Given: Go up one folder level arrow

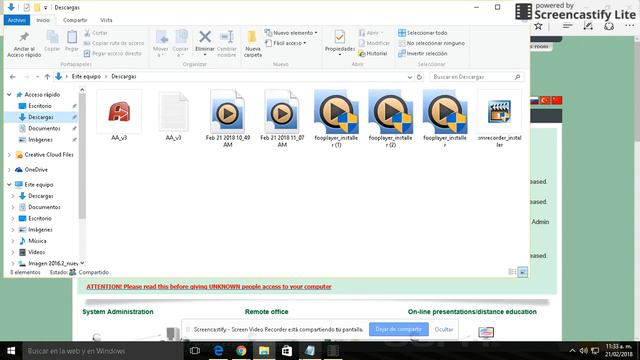Looking at the screenshot, I should pyautogui.click(x=47, y=77).
